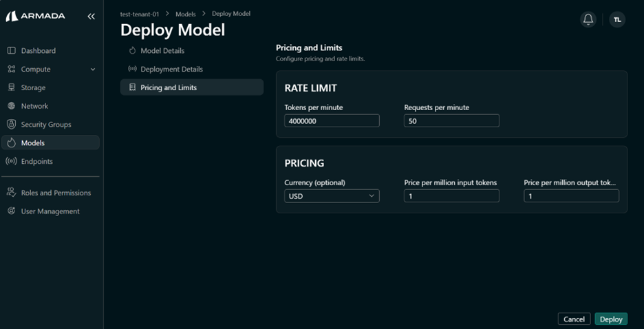
Task: Select Models in the sidebar
Action: click(x=50, y=143)
